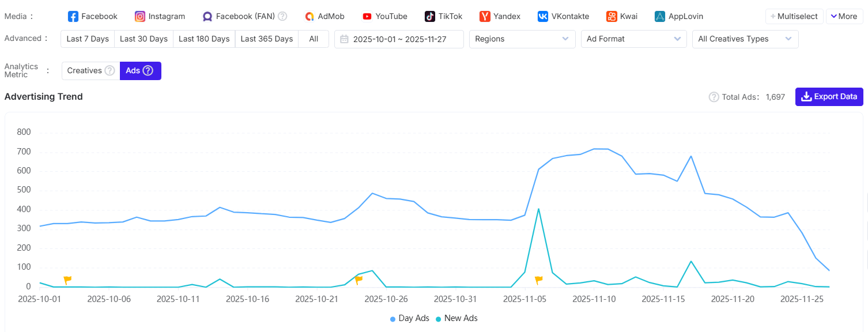The height and width of the screenshot is (332, 868).
Task: Open the Regions dropdown
Action: [522, 39]
